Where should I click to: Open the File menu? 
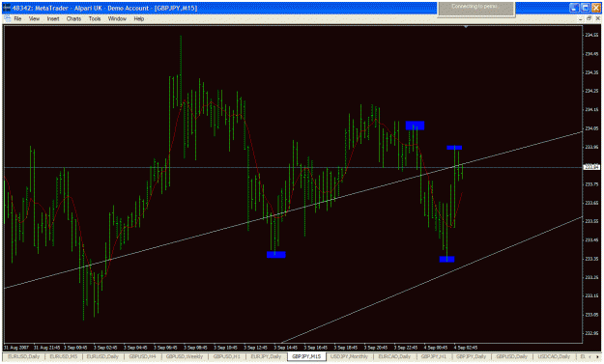point(17,18)
